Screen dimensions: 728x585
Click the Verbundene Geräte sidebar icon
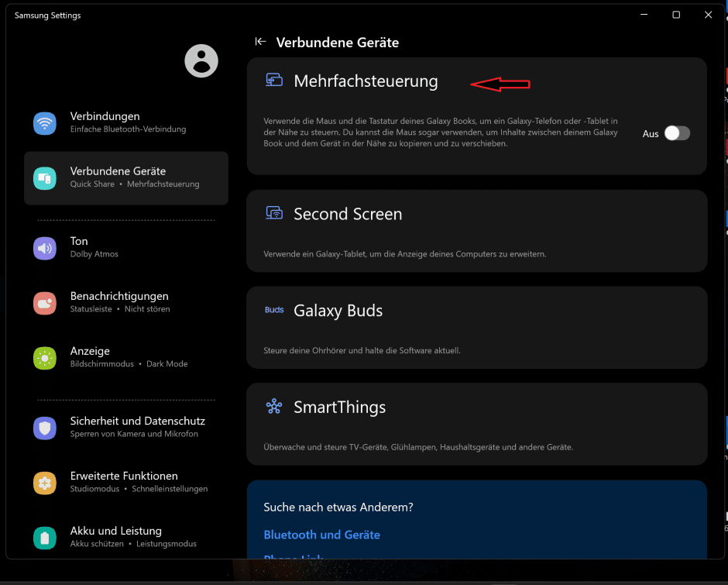point(45,178)
